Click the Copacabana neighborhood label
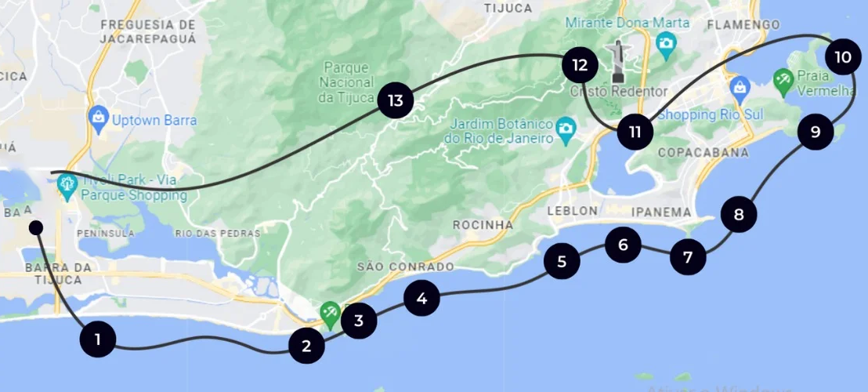The width and height of the screenshot is (868, 392). [703, 152]
